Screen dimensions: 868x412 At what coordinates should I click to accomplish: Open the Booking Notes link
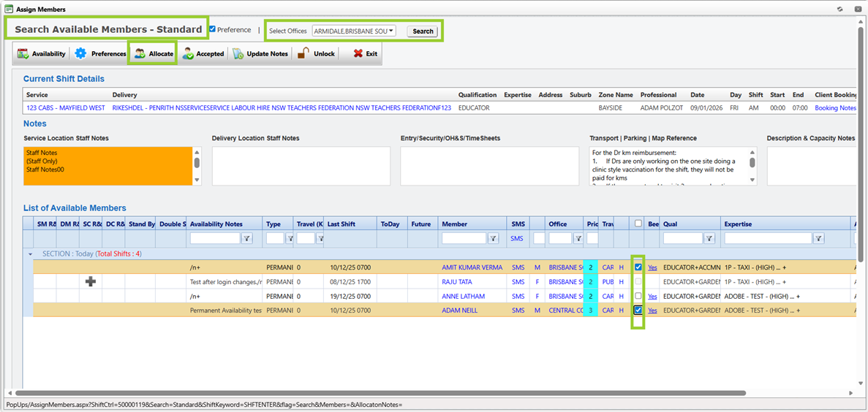(835, 107)
